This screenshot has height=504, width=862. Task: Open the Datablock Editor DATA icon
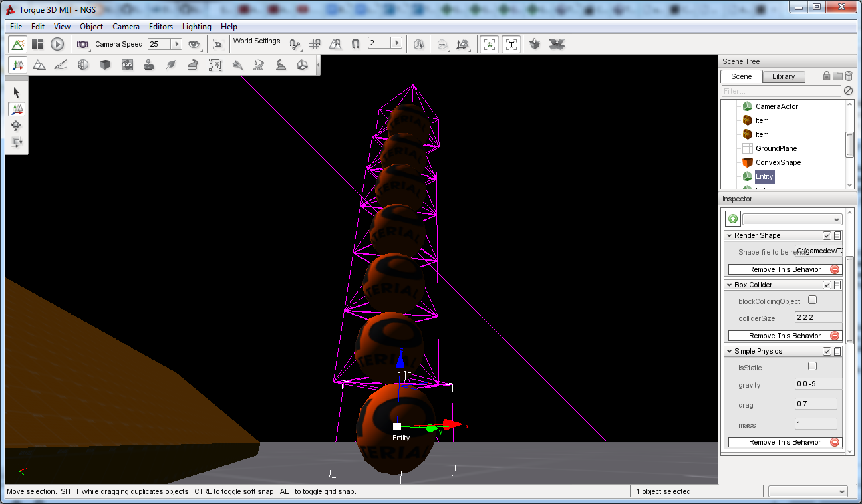[127, 64]
